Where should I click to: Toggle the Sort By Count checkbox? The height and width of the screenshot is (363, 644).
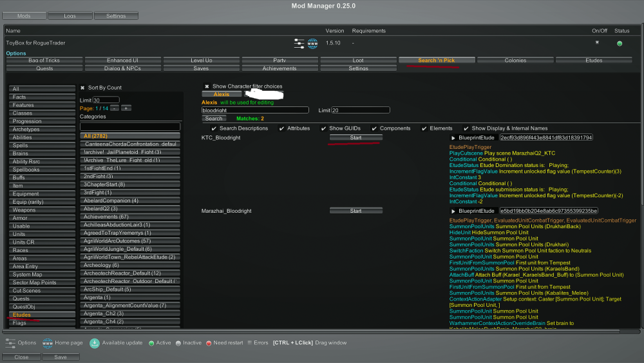83,88
